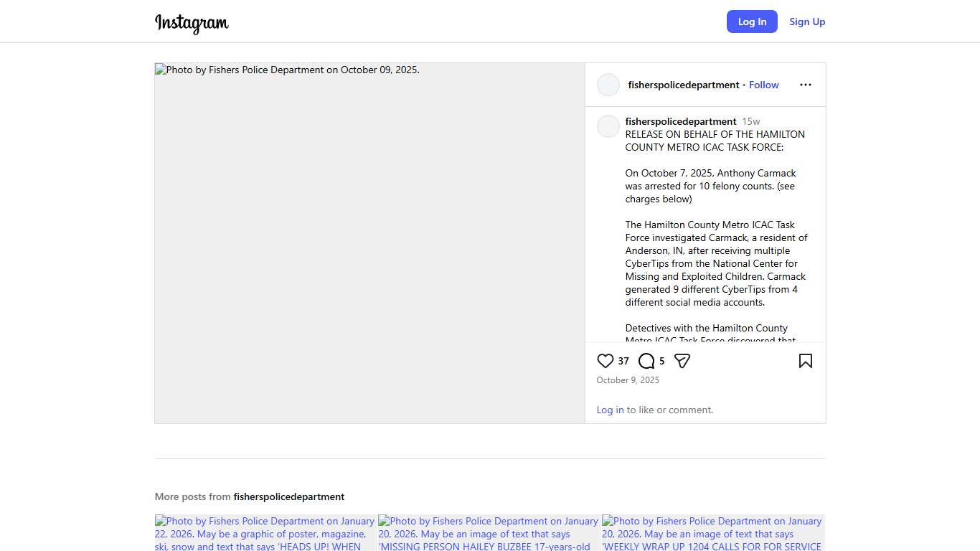
Task: Share the post using the paper plane icon
Action: [x=682, y=361]
